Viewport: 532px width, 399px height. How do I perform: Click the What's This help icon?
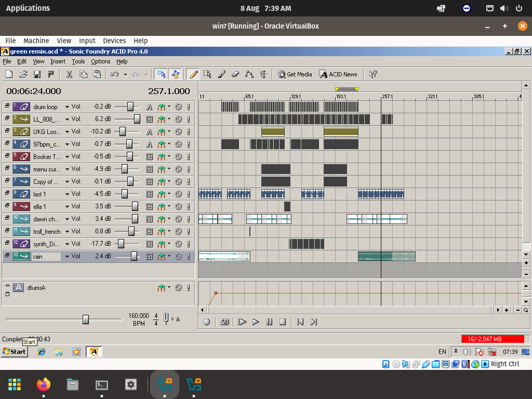click(x=373, y=74)
